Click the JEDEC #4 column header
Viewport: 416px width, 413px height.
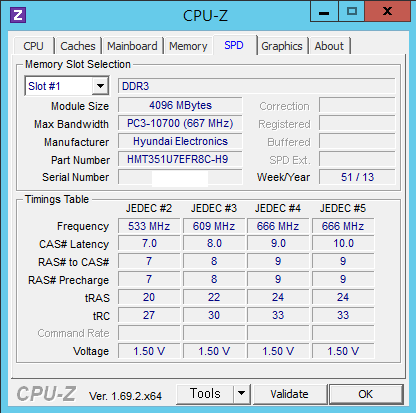pos(278,208)
